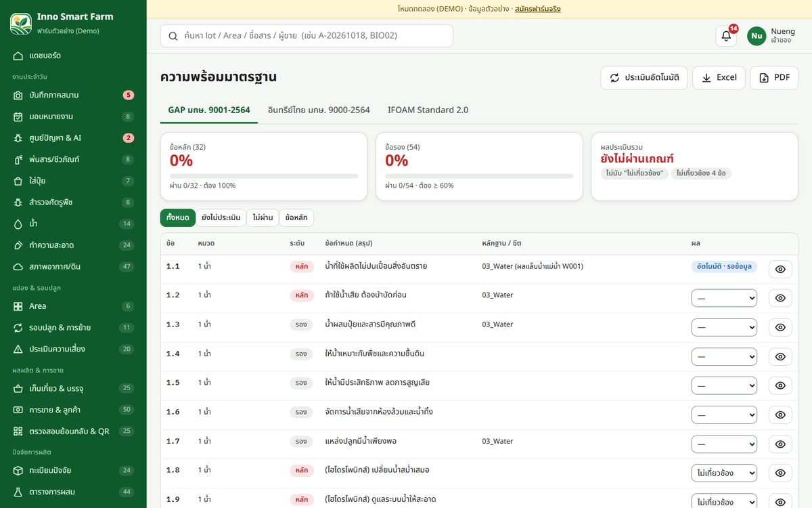Viewport: 812px width, 508px height.
Task: Open ศูนย์ปัญหา & AI bug icon
Action: pyautogui.click(x=18, y=138)
